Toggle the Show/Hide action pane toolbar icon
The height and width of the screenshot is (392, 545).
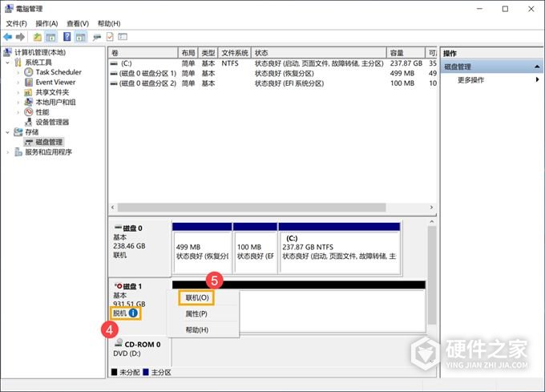81,37
